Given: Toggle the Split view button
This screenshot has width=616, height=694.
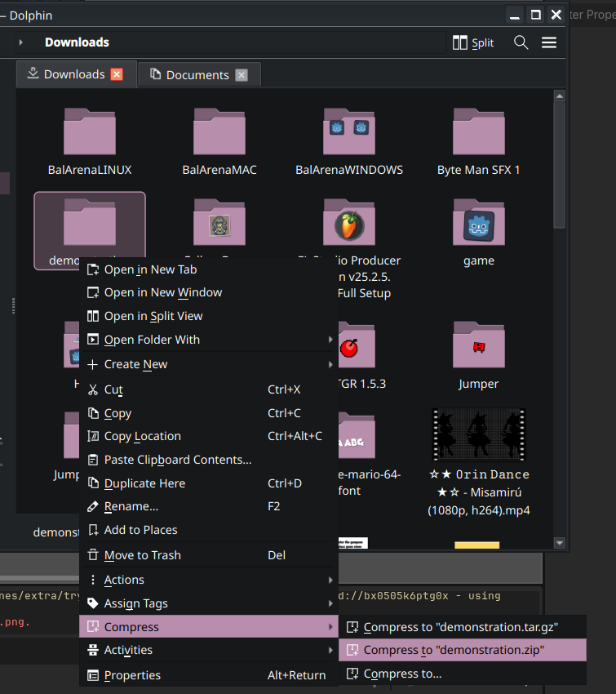Looking at the screenshot, I should (x=473, y=43).
